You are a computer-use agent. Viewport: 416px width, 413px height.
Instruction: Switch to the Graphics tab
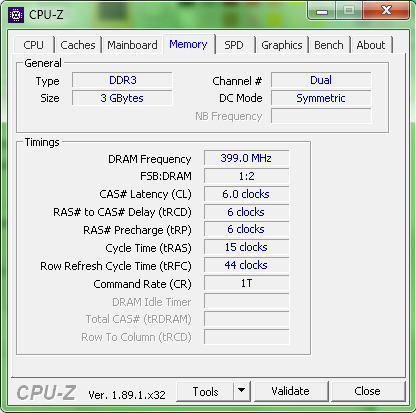[x=282, y=45]
